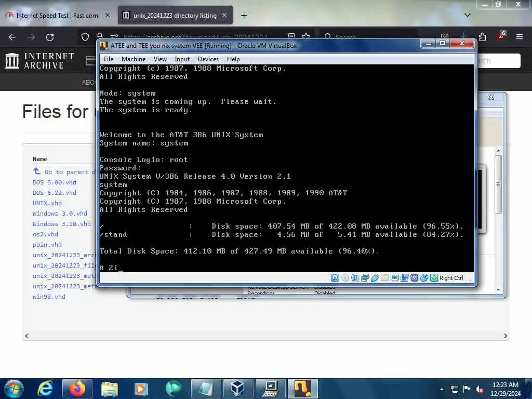This screenshot has height=399, width=532.
Task: Click the up arrow of the background window scrollbar
Action: [498, 151]
